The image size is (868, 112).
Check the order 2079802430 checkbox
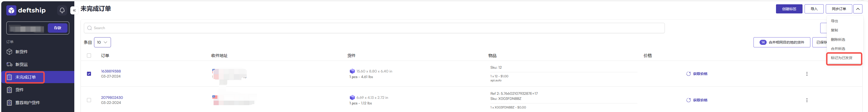click(89, 100)
